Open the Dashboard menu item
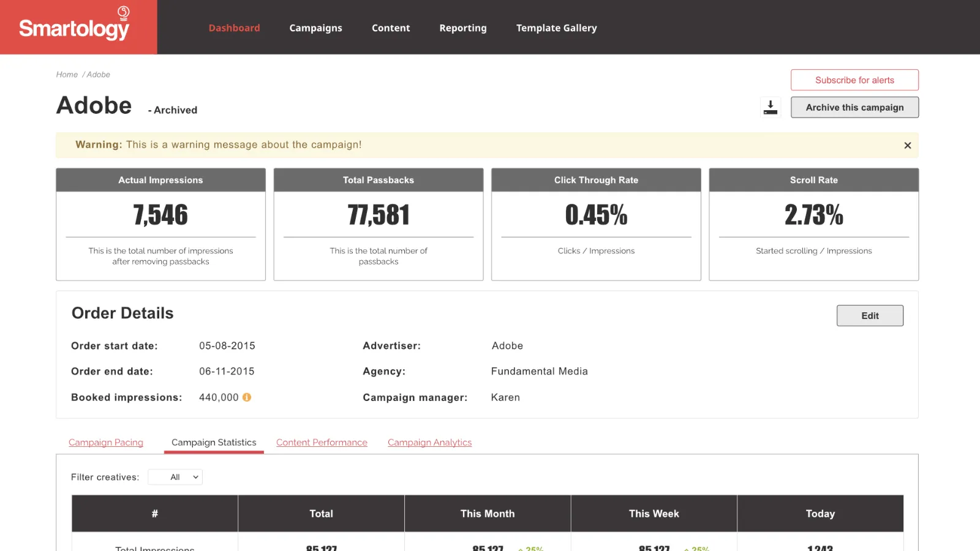 234,28
